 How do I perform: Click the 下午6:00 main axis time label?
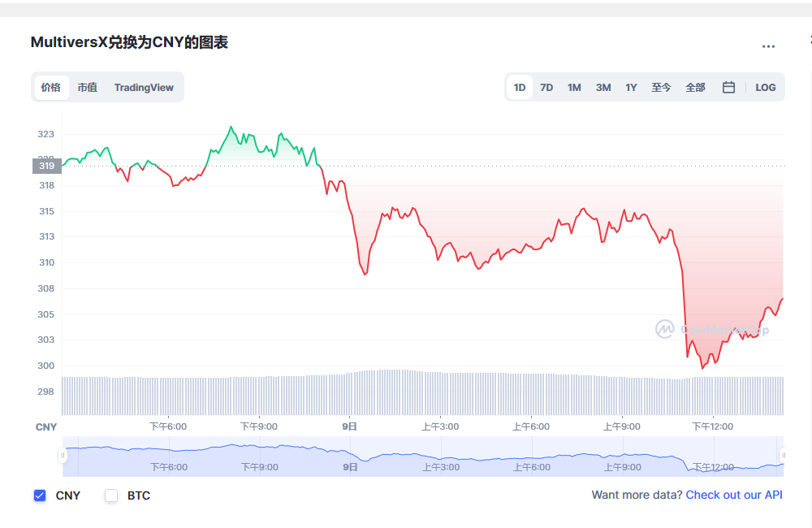point(168,426)
